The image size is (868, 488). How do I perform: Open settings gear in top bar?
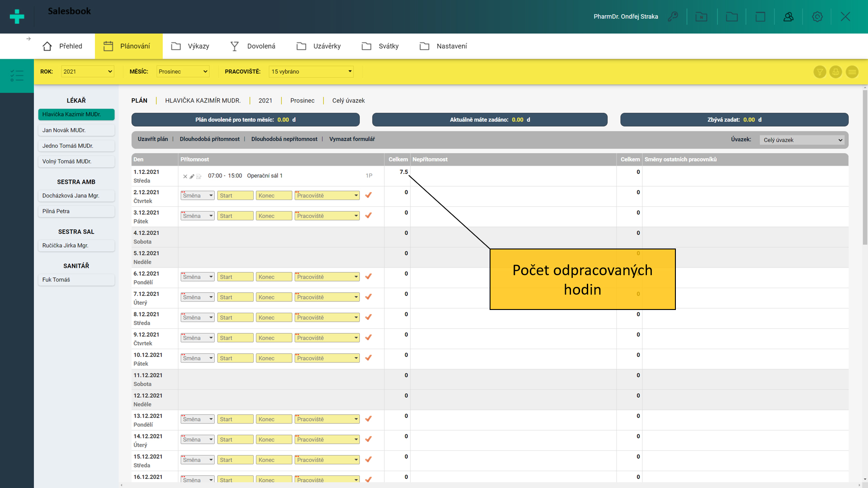[817, 17]
